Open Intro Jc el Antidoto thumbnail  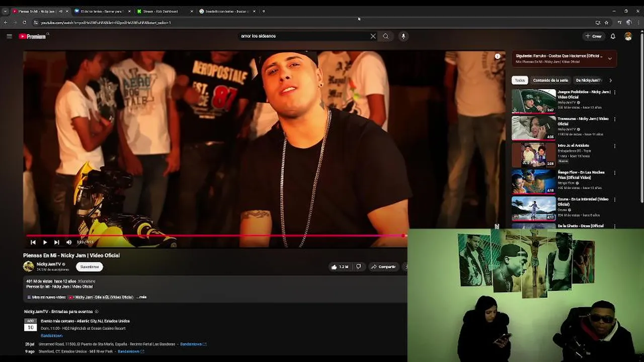(534, 155)
